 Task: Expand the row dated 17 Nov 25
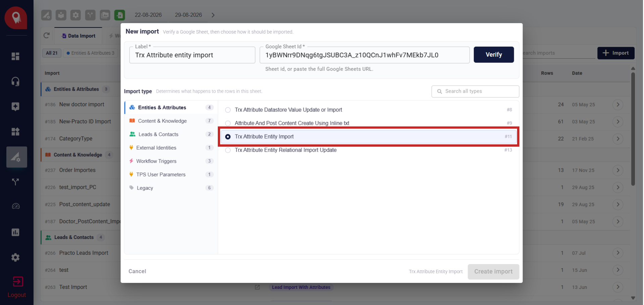tap(618, 170)
